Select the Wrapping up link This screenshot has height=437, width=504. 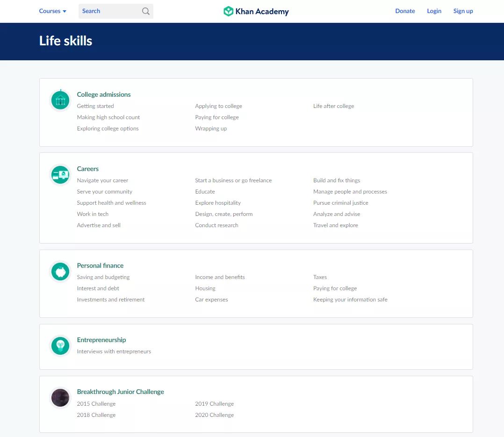click(211, 129)
